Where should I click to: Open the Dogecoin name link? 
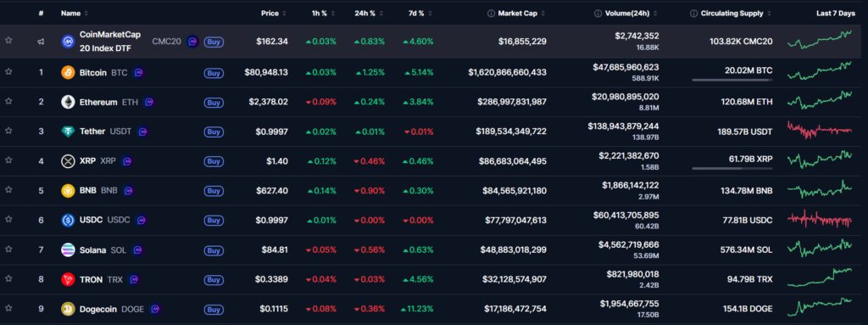pos(98,309)
